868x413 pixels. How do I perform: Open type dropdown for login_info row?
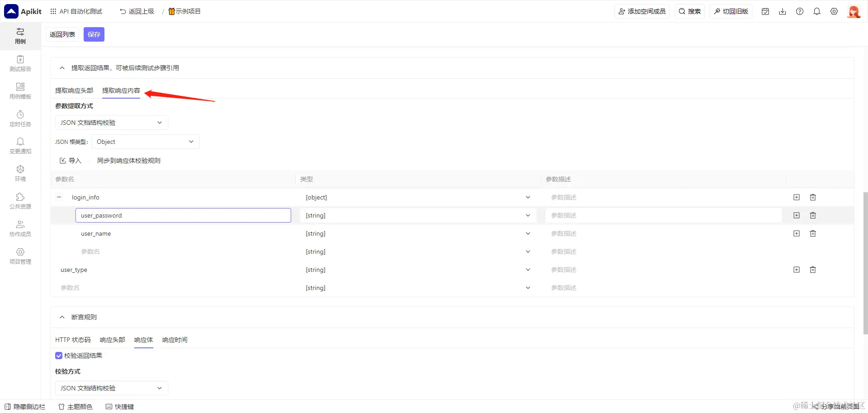(x=418, y=197)
